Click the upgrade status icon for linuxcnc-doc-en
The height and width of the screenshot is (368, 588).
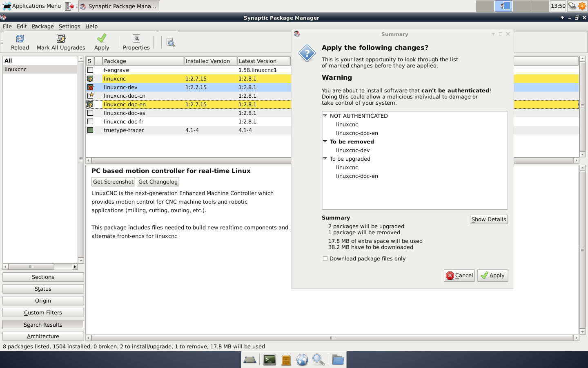[x=90, y=104]
